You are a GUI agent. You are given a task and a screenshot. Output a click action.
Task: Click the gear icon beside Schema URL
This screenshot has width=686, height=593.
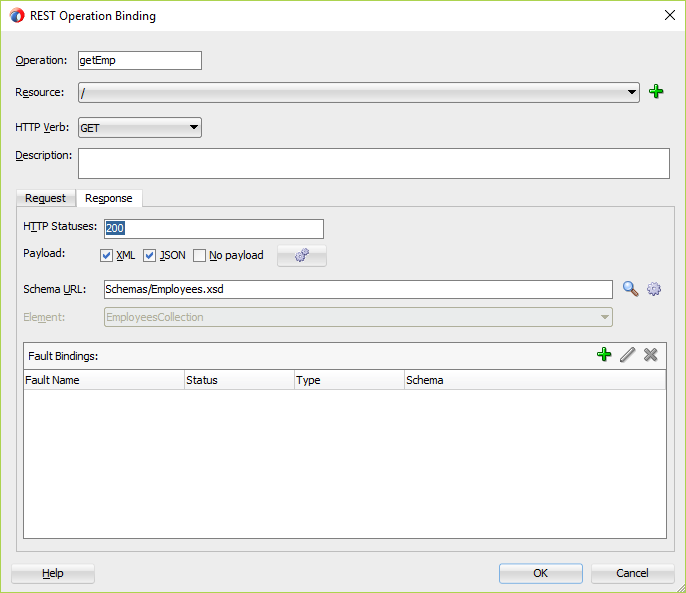pyautogui.click(x=654, y=289)
